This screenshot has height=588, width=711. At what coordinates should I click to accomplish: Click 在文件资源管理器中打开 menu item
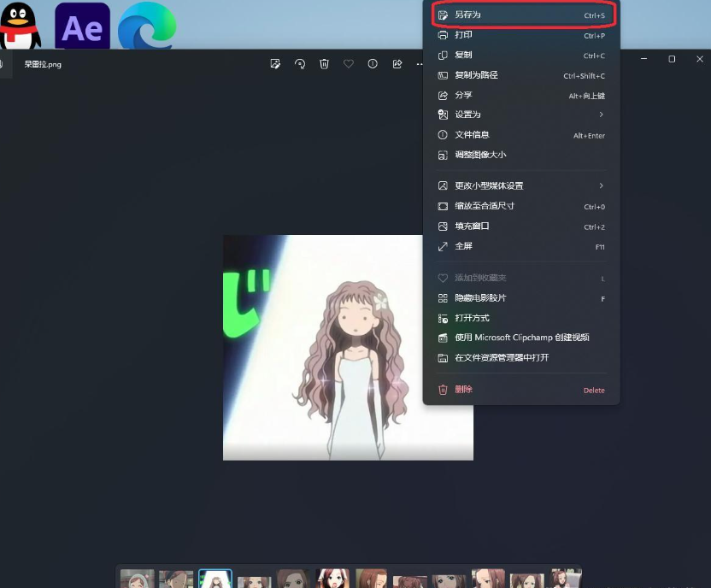point(521,358)
